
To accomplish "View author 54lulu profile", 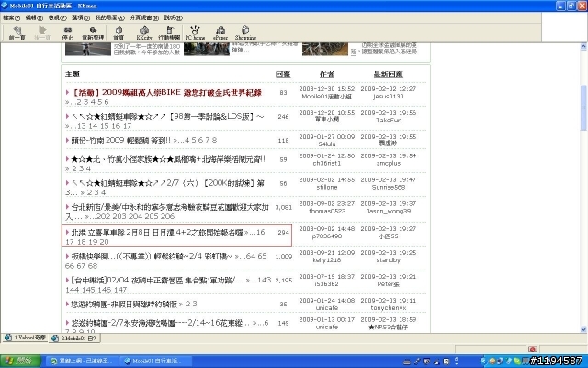I will (327, 144).
